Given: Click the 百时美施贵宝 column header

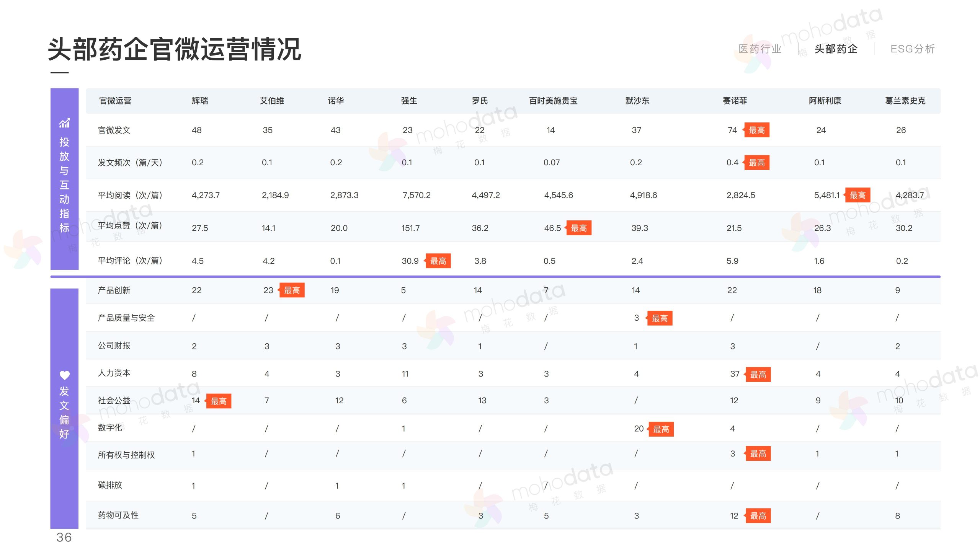Looking at the screenshot, I should (553, 101).
